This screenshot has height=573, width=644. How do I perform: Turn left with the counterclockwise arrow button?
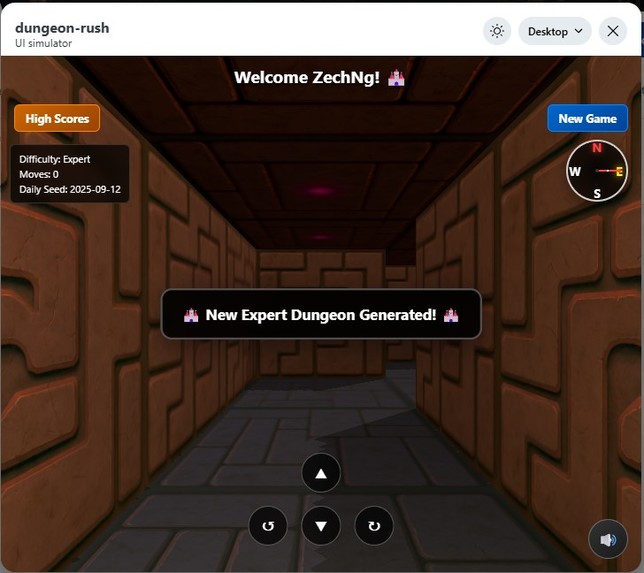(268, 526)
